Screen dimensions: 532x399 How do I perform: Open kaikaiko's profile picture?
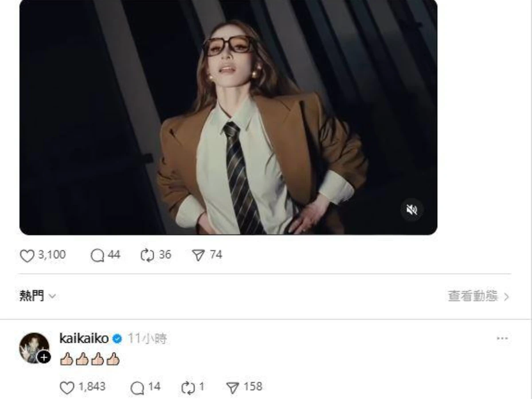tap(34, 348)
